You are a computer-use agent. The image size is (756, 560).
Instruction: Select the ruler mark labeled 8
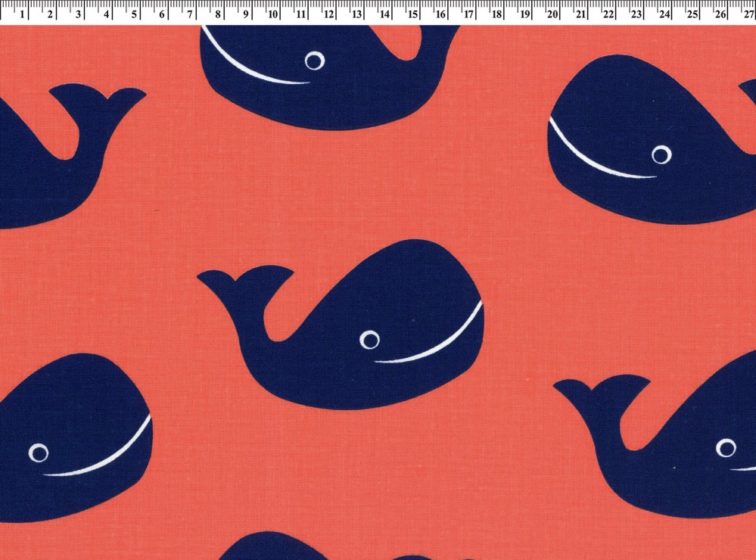click(x=218, y=14)
